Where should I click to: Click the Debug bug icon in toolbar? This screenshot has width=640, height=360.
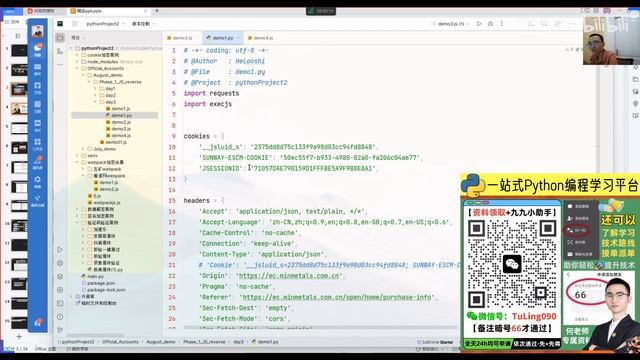(490, 24)
